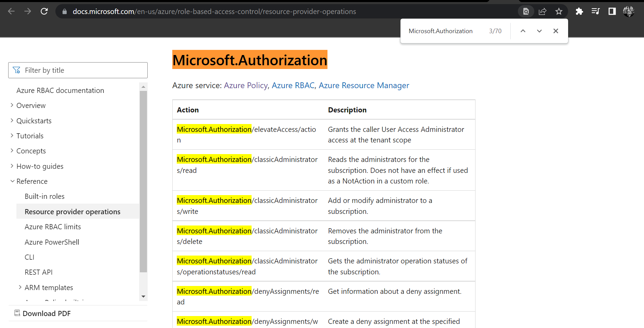Focus the Filter by title box
The height and width of the screenshot is (328, 644).
point(78,70)
